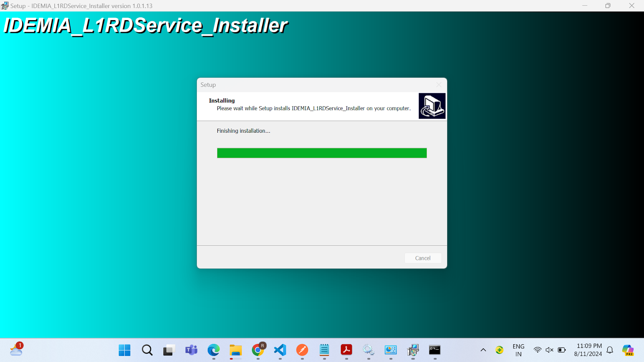Open the Notepad app on taskbar
The width and height of the screenshot is (644, 362).
pyautogui.click(x=324, y=350)
